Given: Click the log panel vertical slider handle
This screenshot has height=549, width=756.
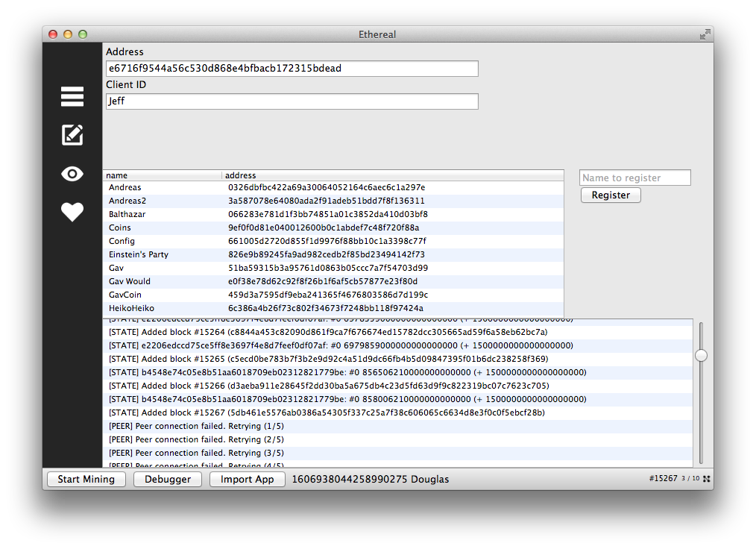Looking at the screenshot, I should click(701, 356).
